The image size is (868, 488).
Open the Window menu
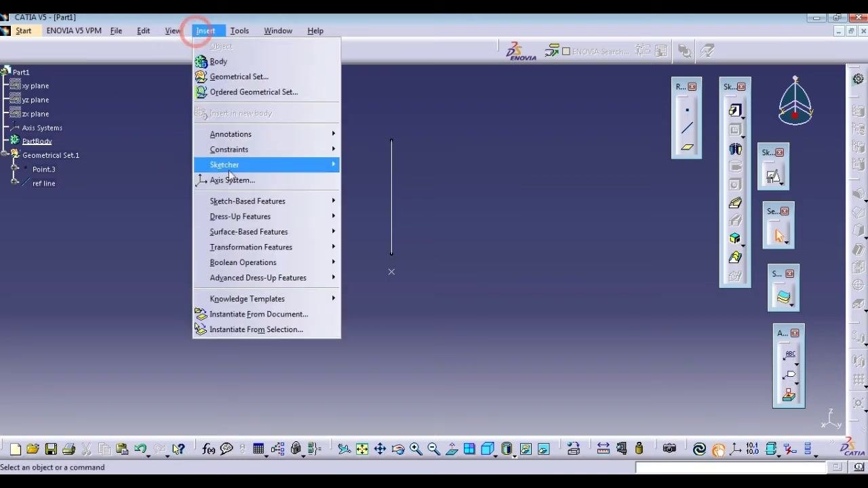coord(278,30)
